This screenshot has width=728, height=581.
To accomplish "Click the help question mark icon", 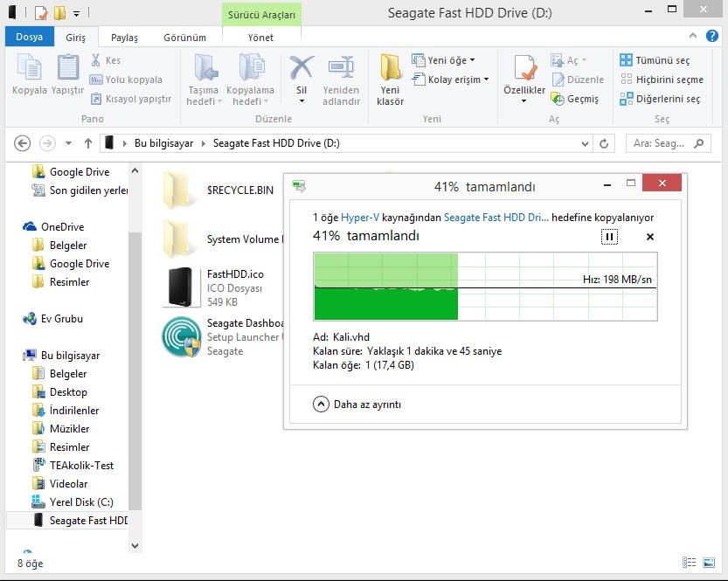I will tap(711, 36).
